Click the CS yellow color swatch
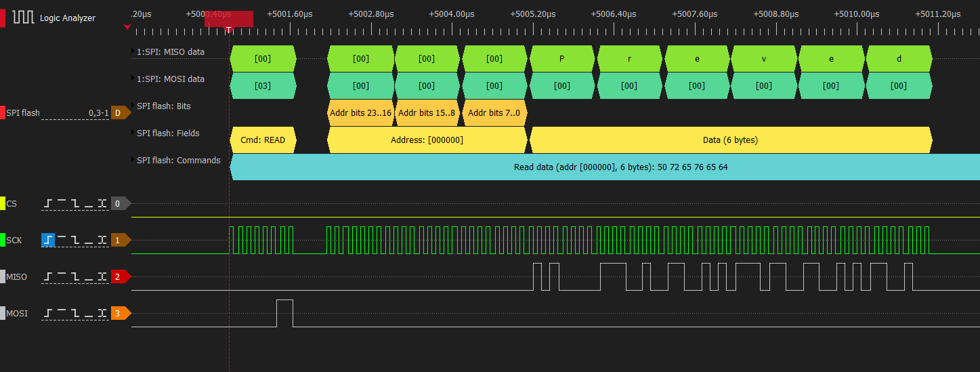 tap(3, 203)
